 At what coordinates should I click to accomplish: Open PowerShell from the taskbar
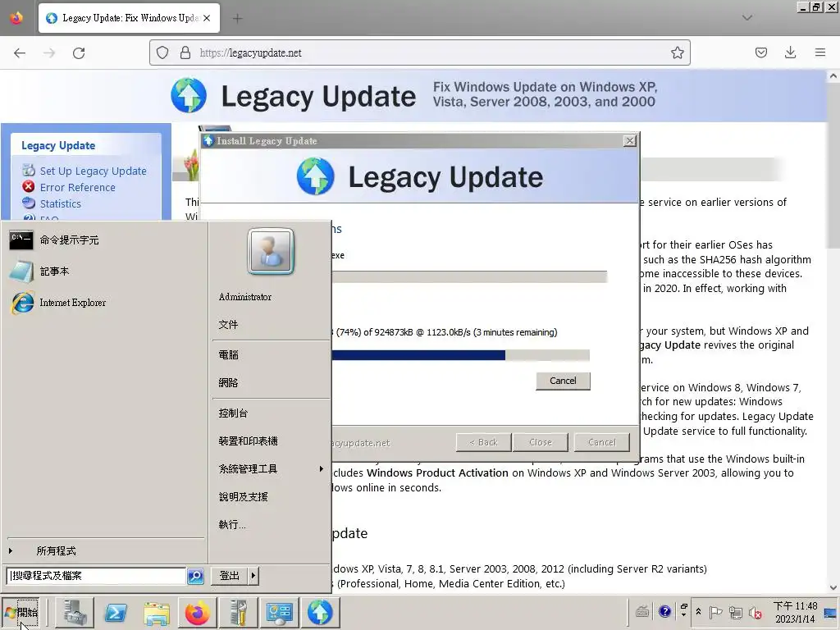(116, 612)
